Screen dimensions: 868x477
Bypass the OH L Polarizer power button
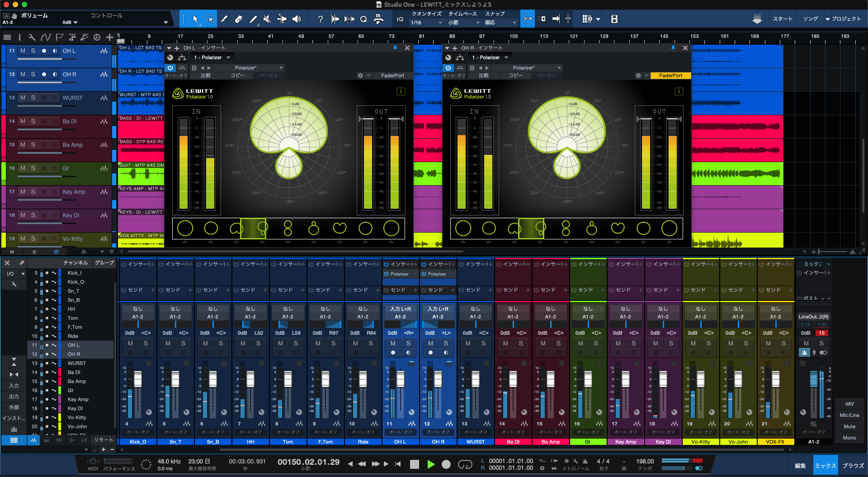point(170,68)
